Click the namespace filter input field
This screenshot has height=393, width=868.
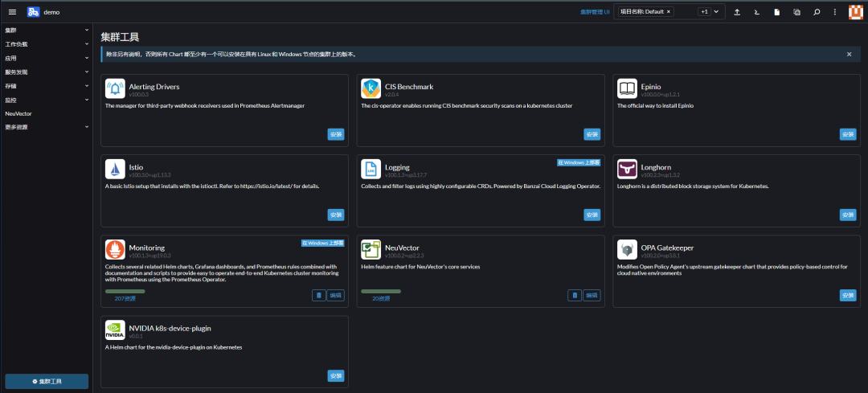pyautogui.click(x=669, y=11)
